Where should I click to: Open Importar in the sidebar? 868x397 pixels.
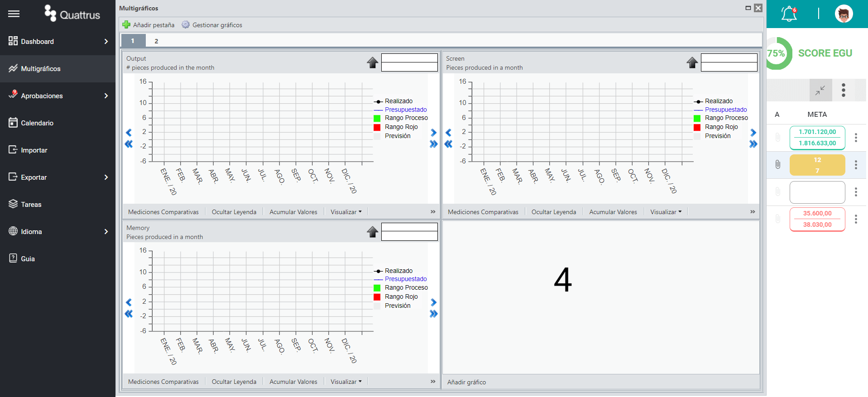coord(58,150)
